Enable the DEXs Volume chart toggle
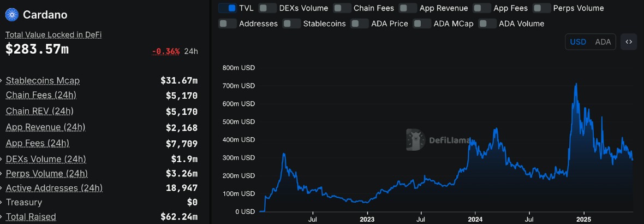The height and width of the screenshot is (224, 644). [x=268, y=8]
